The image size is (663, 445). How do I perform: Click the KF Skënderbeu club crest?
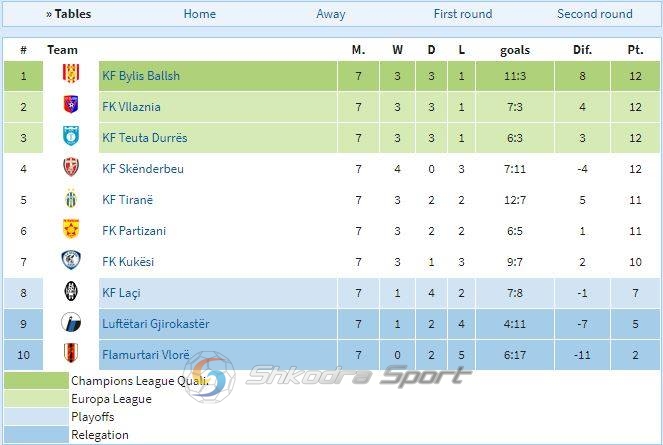71,168
